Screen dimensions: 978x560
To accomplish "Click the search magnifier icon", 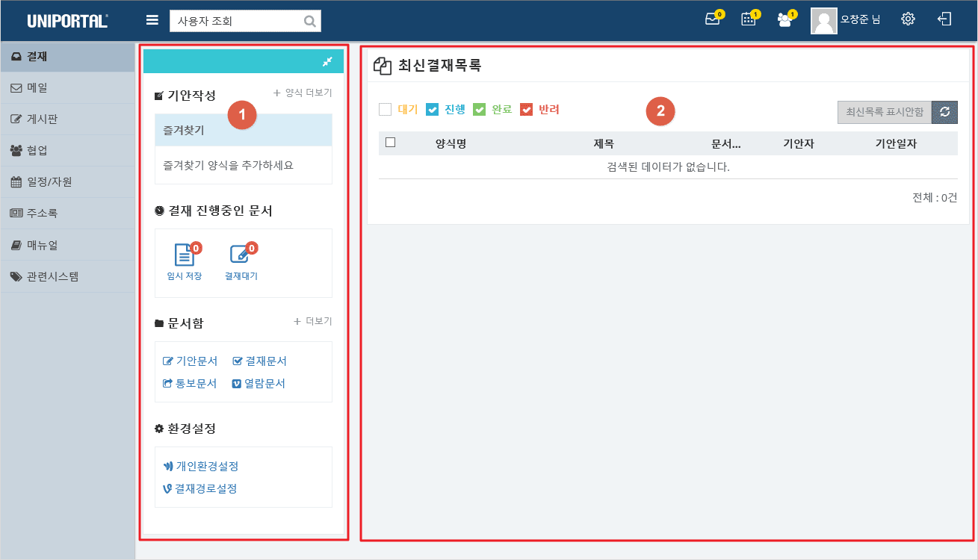I will 310,21.
